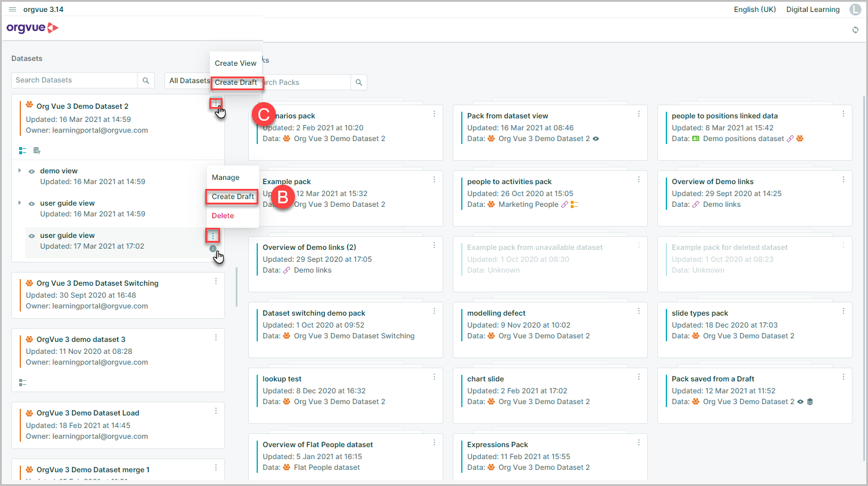Viewport: 868px width, 486px height.
Task: Click the info icon on the 17:02 user guide view
Action: 213,249
